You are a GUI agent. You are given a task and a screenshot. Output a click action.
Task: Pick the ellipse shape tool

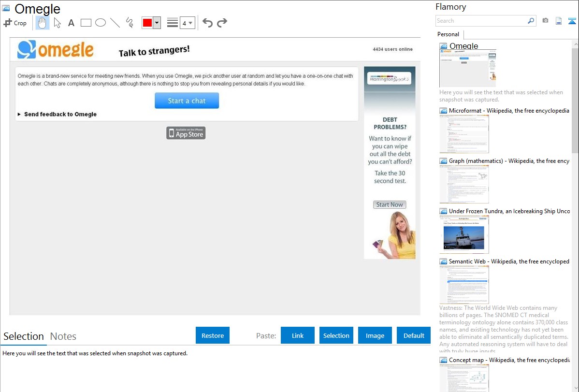point(101,23)
